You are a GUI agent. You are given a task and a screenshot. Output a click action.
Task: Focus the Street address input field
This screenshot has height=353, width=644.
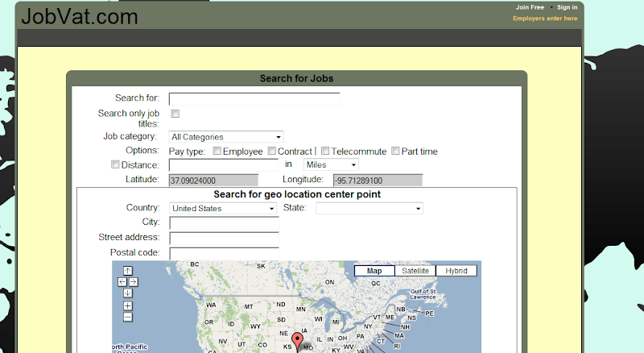225,239
